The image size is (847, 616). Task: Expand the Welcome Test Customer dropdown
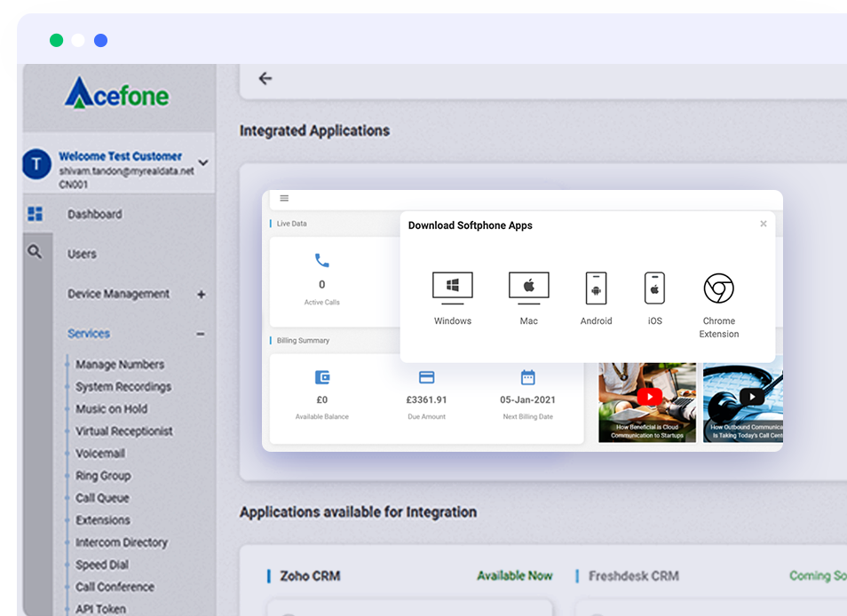pyautogui.click(x=203, y=162)
